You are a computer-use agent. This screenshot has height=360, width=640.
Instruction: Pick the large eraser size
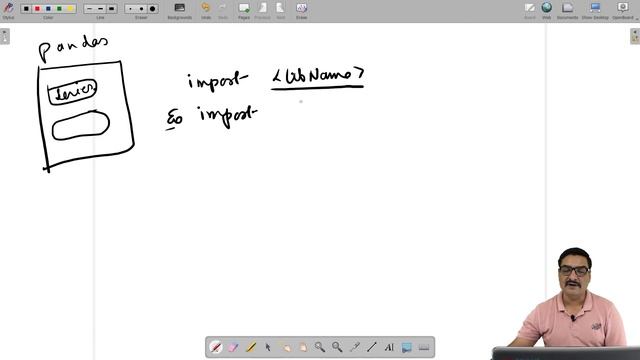(x=152, y=9)
